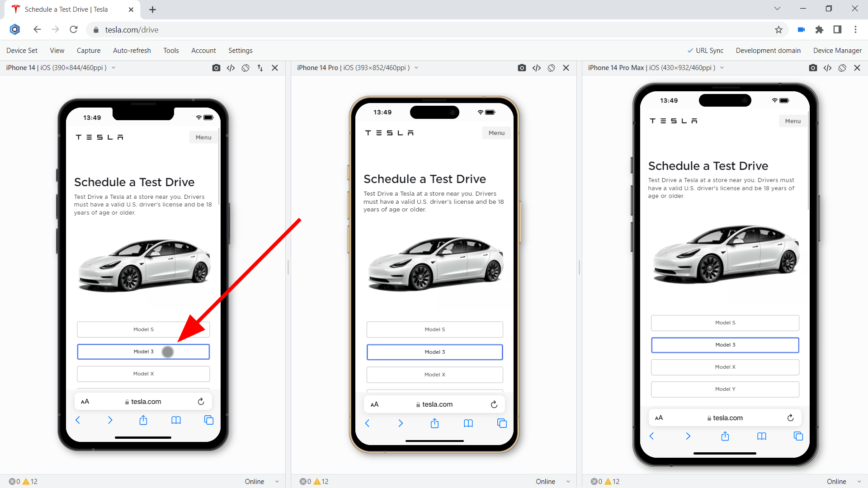Rotate the iPhone 14 device
Screen dimensions: 868x488
click(245, 68)
